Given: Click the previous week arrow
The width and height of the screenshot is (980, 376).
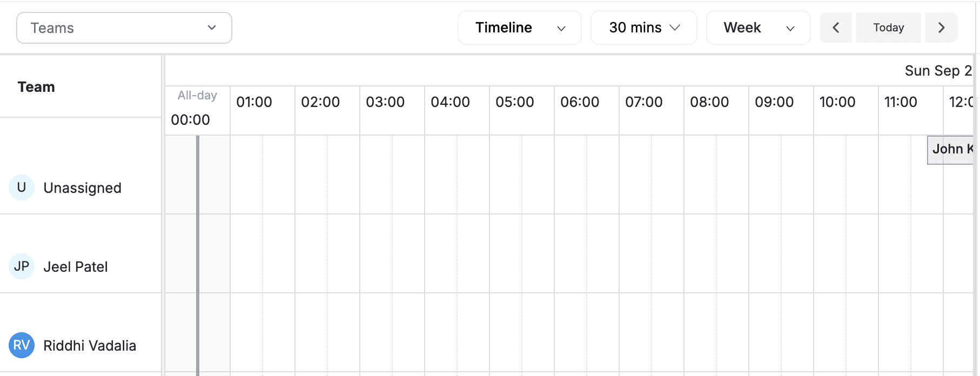Looking at the screenshot, I should 836,27.
